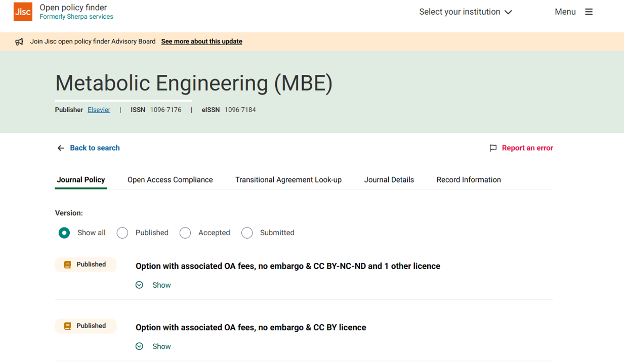Switch to the Open Access Compliance tab

(x=170, y=180)
